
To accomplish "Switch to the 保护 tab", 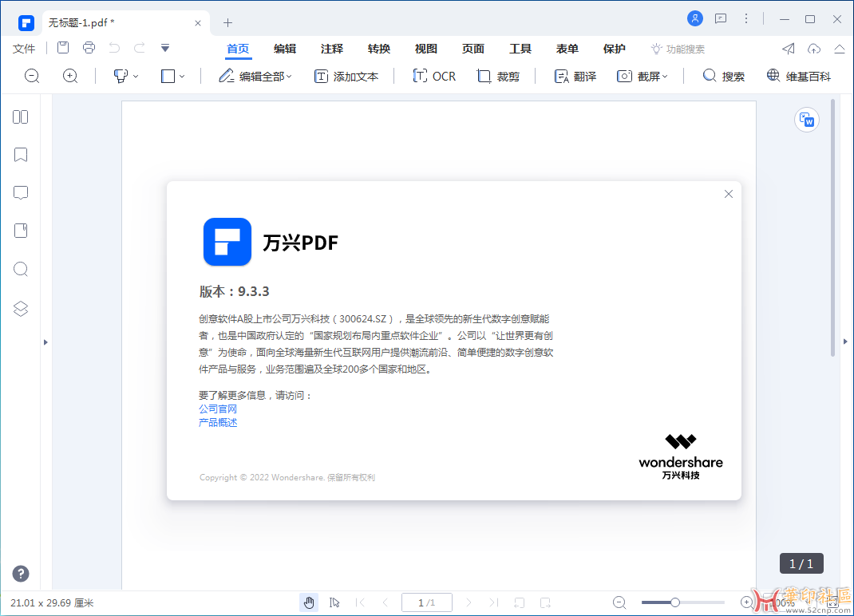I will 615,49.
